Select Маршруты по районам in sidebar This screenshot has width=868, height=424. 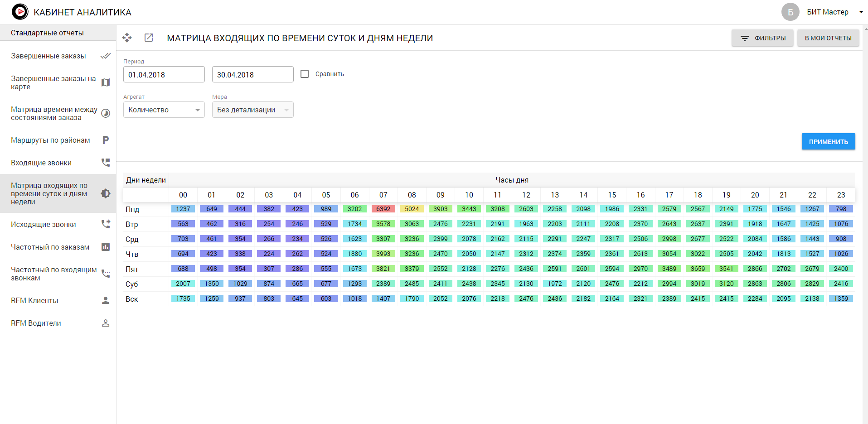[x=50, y=140]
